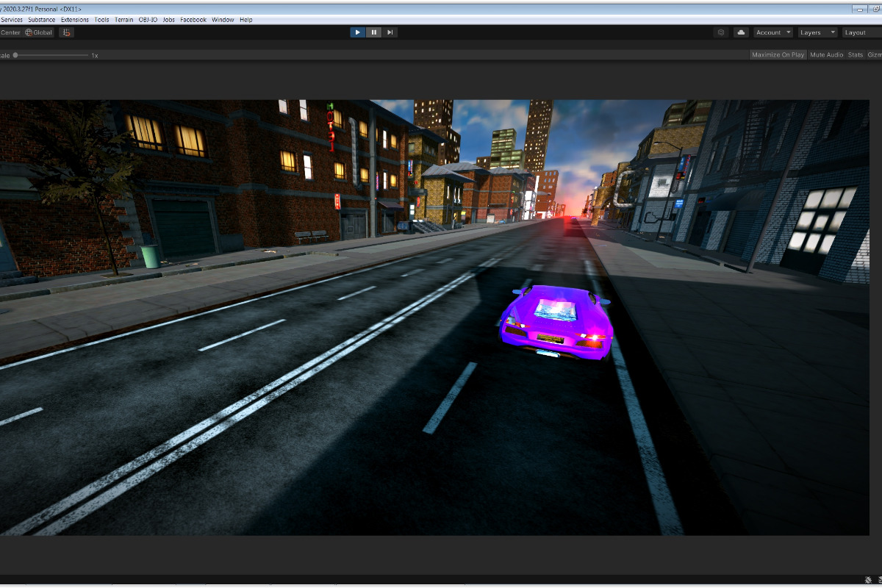
Task: Open the Terrain menu
Action: [123, 20]
